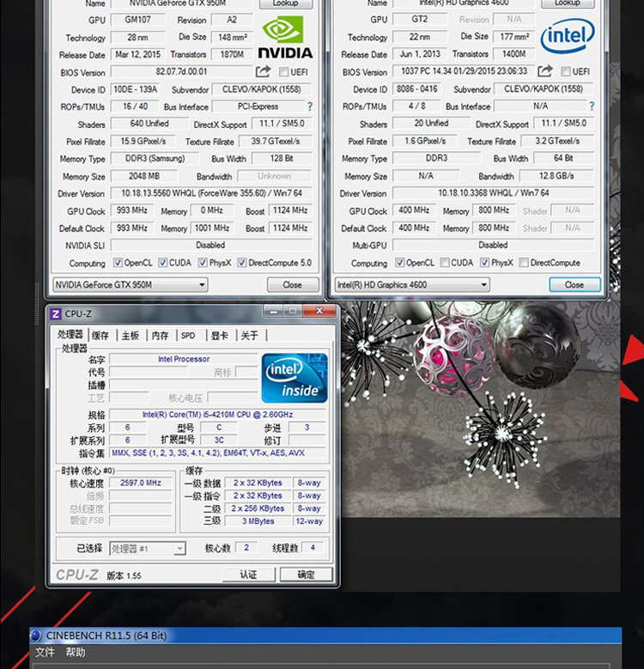Toggle OpenCL checkbox for GTX 950M
This screenshot has height=669, width=644.
[x=118, y=263]
